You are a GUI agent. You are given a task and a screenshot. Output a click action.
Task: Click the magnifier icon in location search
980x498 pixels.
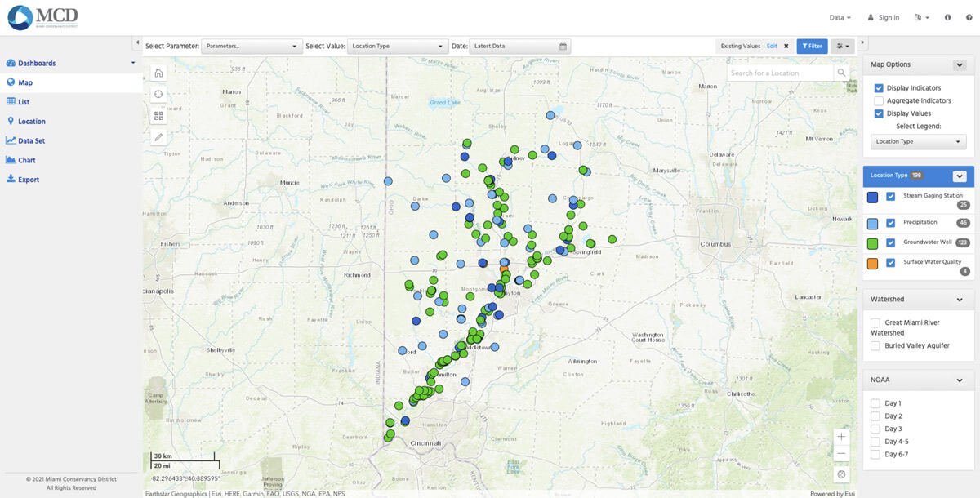coord(842,73)
